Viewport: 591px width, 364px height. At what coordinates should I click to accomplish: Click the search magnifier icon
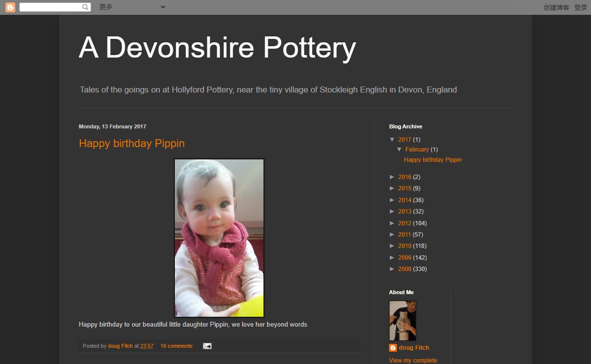coord(85,7)
